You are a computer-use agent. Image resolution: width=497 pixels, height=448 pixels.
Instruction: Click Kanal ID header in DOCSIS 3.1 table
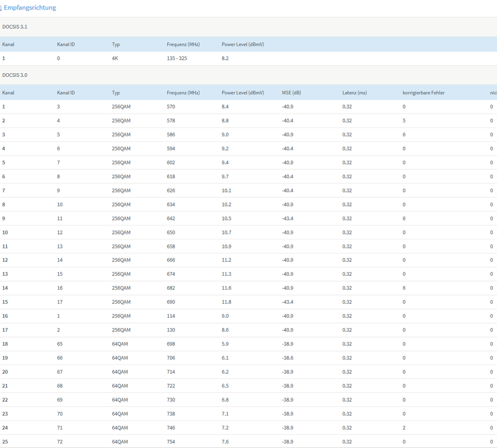pos(66,44)
